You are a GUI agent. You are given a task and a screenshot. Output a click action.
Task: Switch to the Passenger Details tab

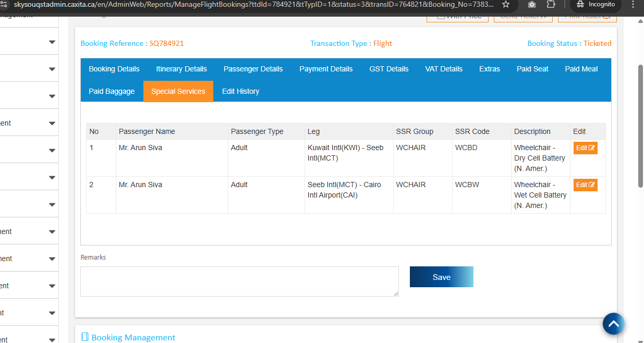(x=253, y=69)
